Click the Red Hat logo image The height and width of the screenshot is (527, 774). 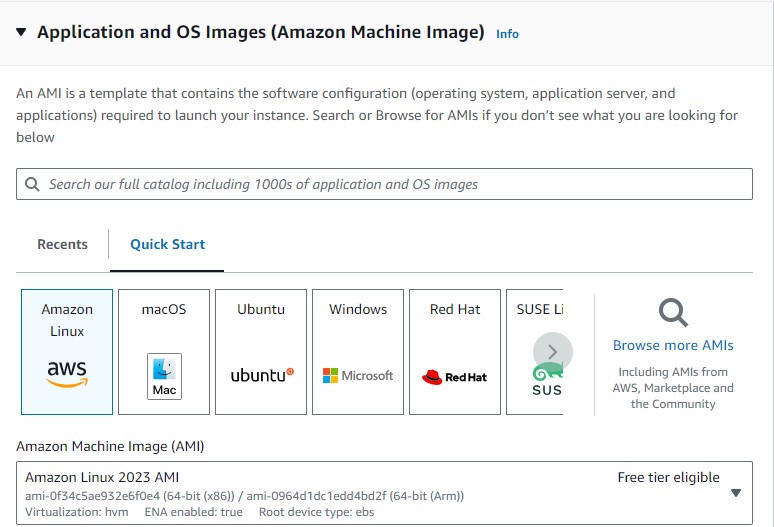coord(454,377)
